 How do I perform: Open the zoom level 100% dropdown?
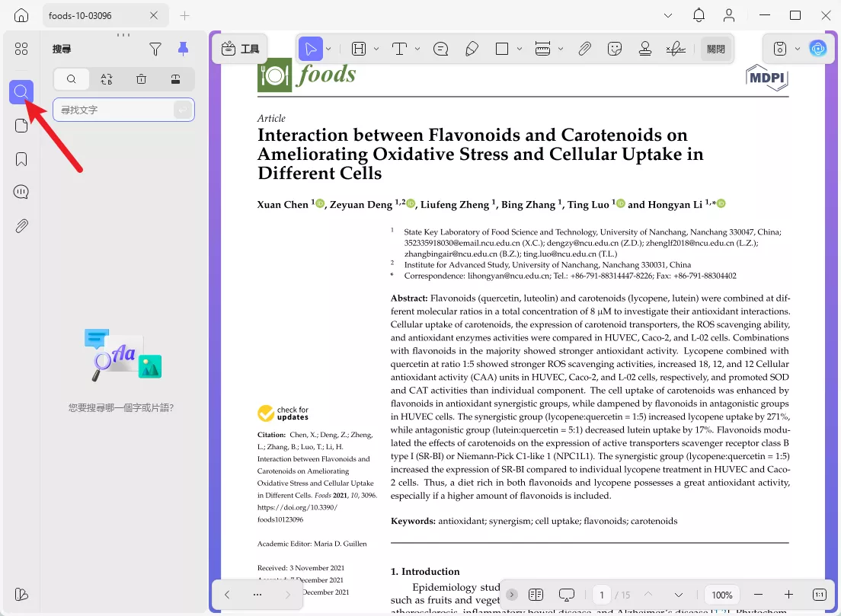(x=722, y=595)
